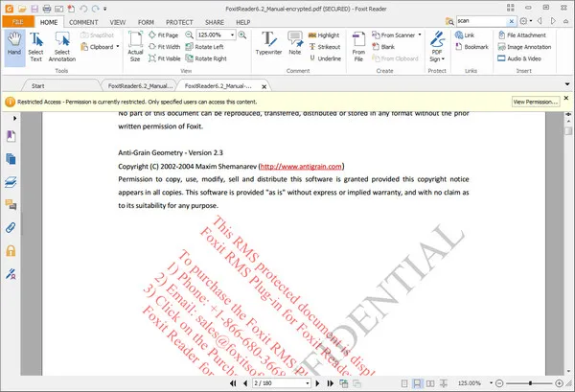575x392 pixels.
Task: Choose the Highlight tool
Action: 324,35
